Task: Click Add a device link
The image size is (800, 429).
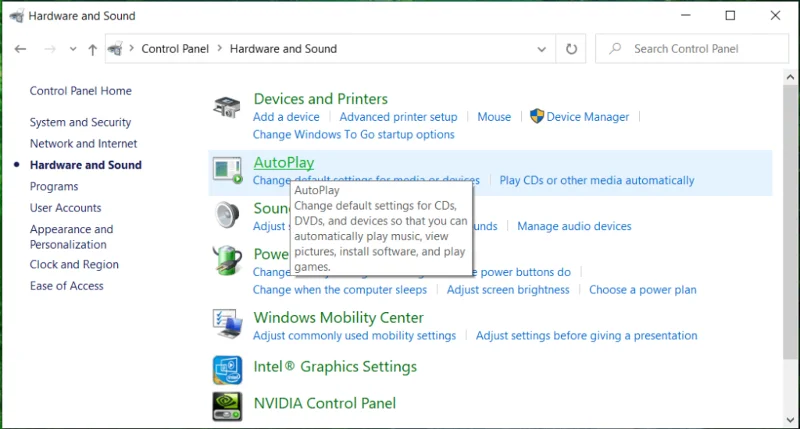Action: (x=286, y=117)
